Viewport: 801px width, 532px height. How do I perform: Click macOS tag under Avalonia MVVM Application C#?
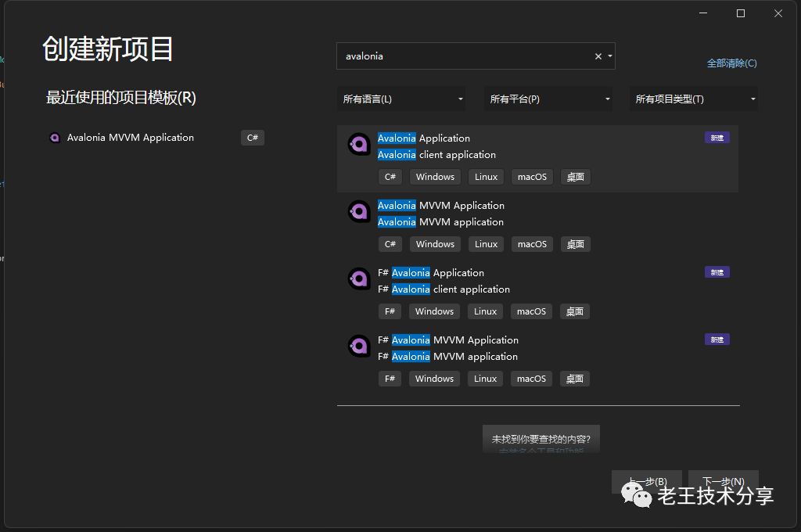532,244
